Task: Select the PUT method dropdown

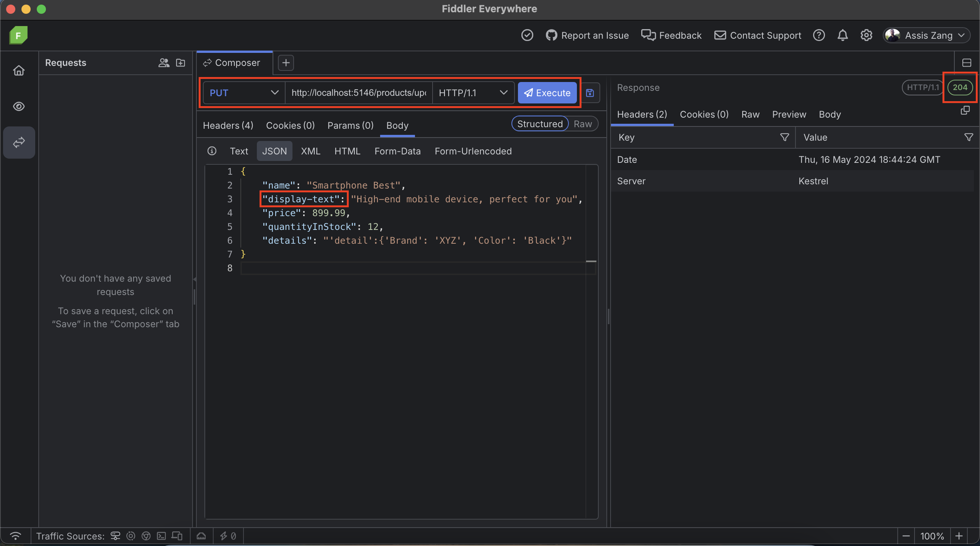Action: click(242, 92)
